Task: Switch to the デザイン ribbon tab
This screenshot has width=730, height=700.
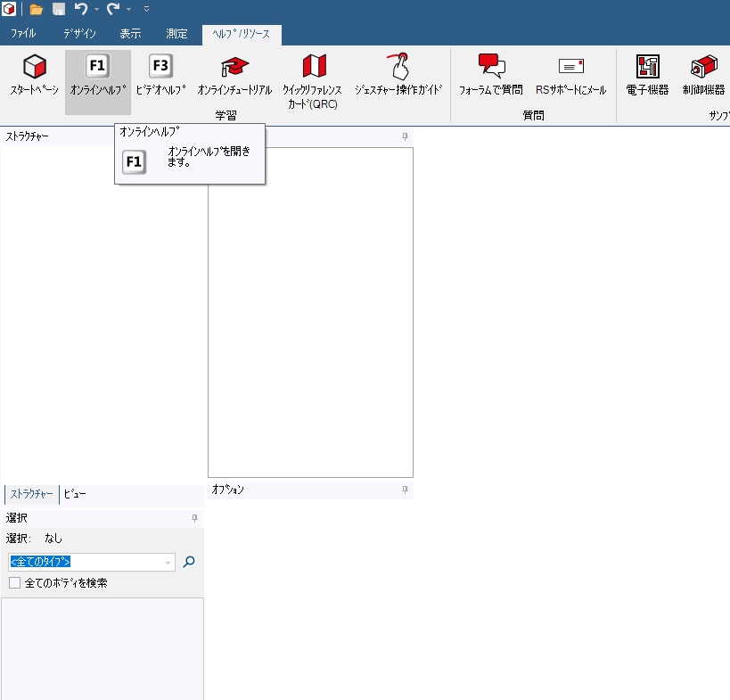Action: click(x=79, y=34)
